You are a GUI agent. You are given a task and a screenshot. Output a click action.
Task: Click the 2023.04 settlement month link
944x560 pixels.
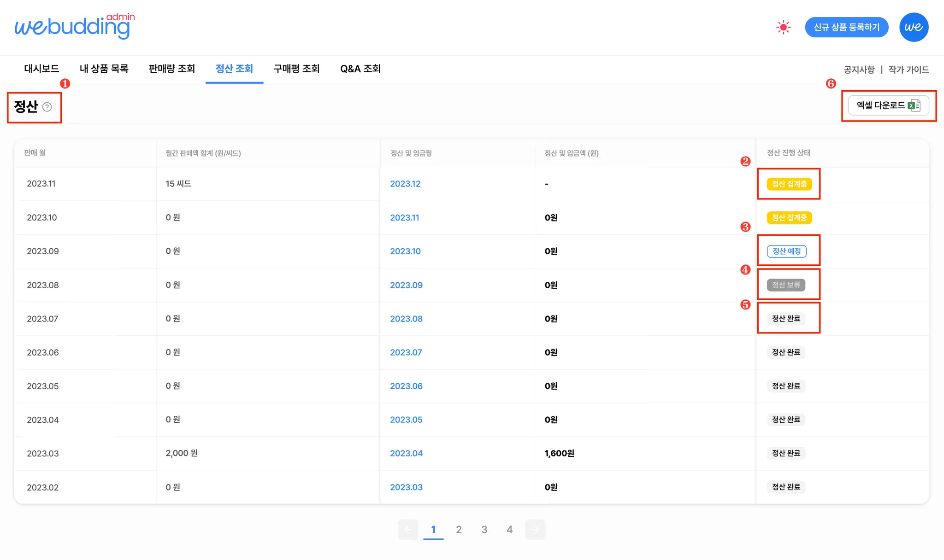pos(406,453)
